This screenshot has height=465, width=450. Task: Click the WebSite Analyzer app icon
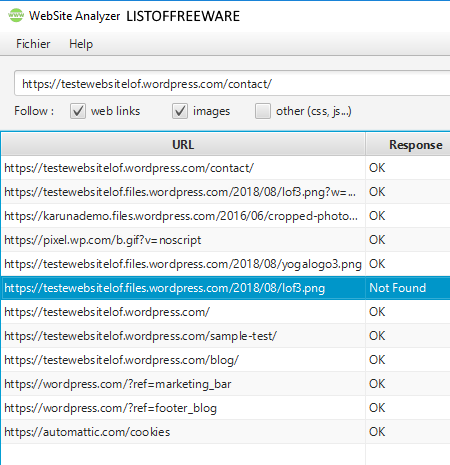(x=16, y=16)
